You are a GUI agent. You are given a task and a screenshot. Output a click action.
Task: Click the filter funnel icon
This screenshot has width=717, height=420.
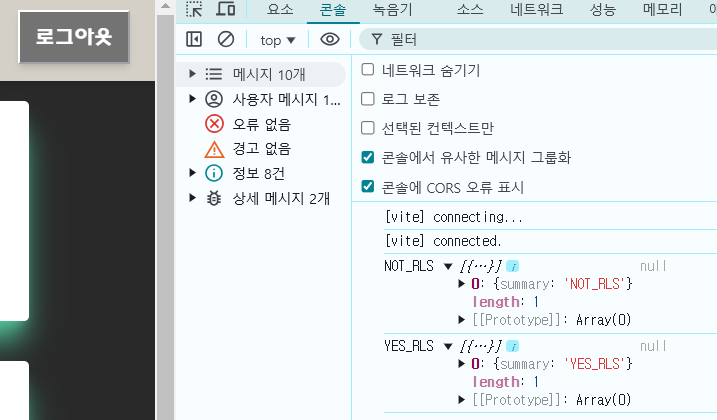click(x=376, y=39)
